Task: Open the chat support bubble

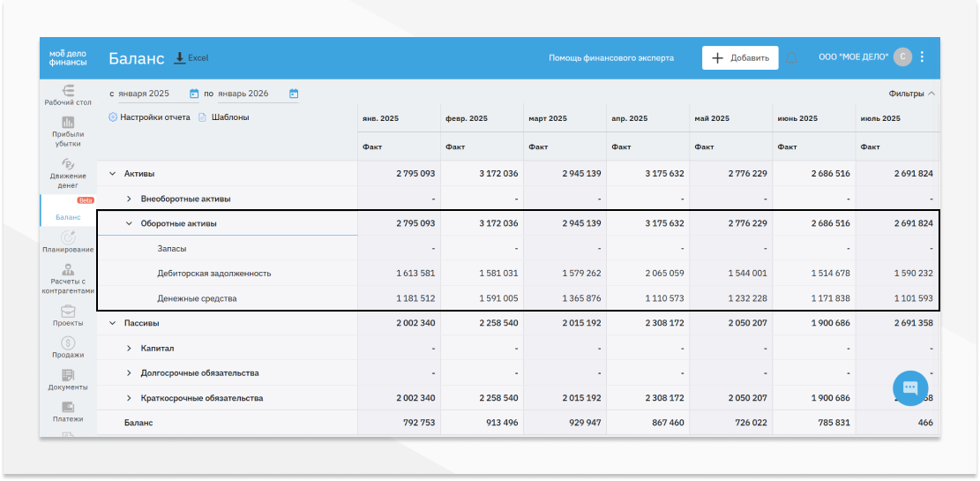Action: 910,388
